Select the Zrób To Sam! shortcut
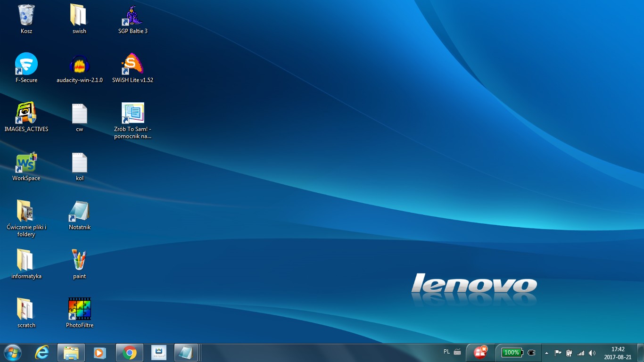This screenshot has width=644, height=362. (132, 114)
